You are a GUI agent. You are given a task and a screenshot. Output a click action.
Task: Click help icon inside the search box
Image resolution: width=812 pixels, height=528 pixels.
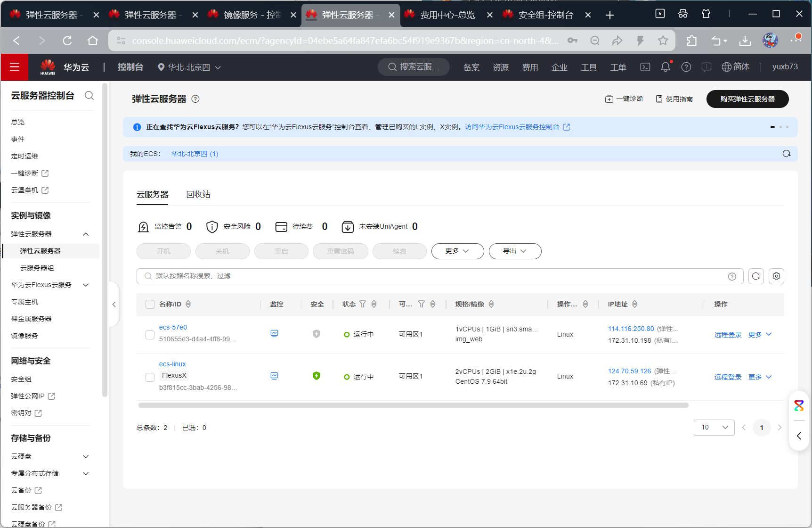[732, 276]
